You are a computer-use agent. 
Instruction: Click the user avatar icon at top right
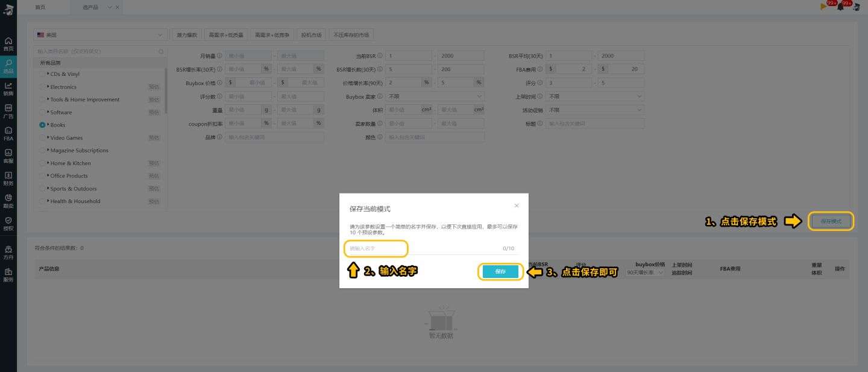point(856,7)
